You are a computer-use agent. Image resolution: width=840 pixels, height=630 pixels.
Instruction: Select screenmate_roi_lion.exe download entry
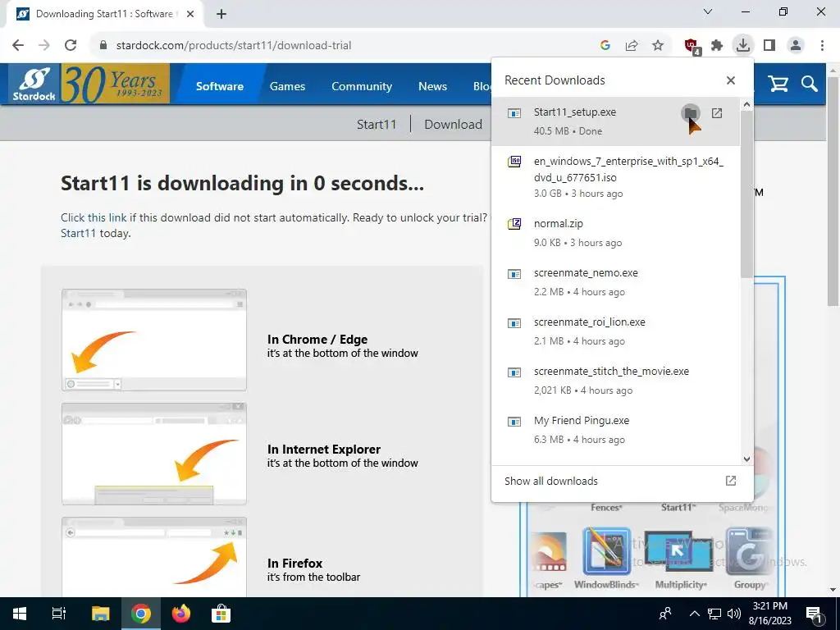pyautogui.click(x=615, y=331)
